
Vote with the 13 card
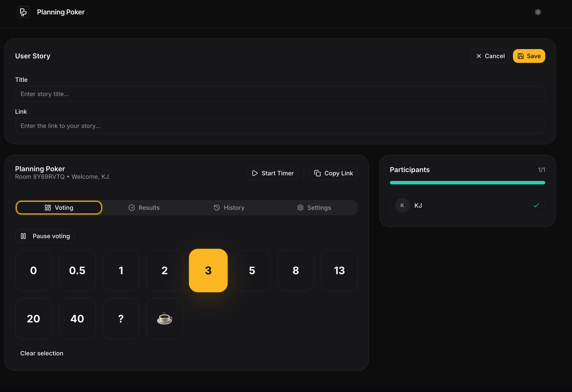(339, 271)
